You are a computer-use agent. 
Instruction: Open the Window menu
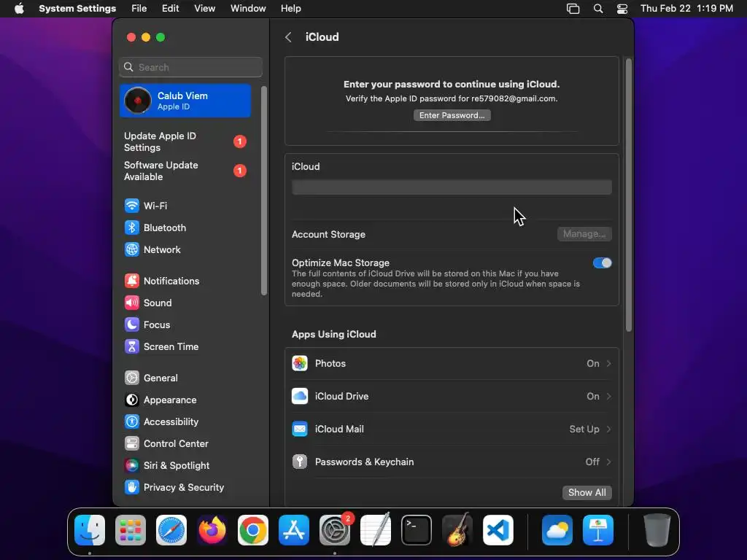pyautogui.click(x=248, y=9)
